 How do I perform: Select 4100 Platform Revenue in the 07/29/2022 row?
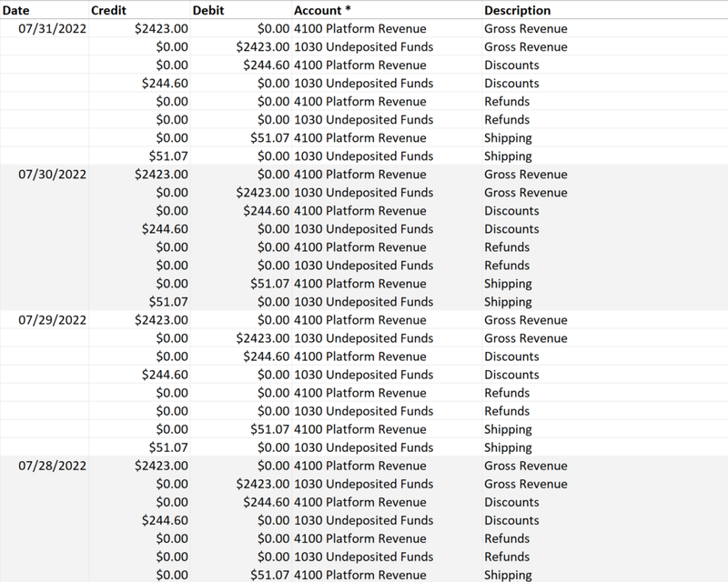(359, 320)
